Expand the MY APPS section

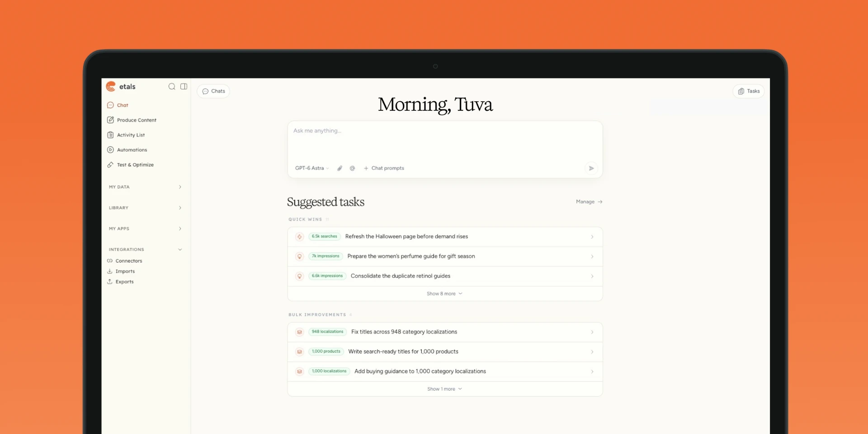pos(145,228)
